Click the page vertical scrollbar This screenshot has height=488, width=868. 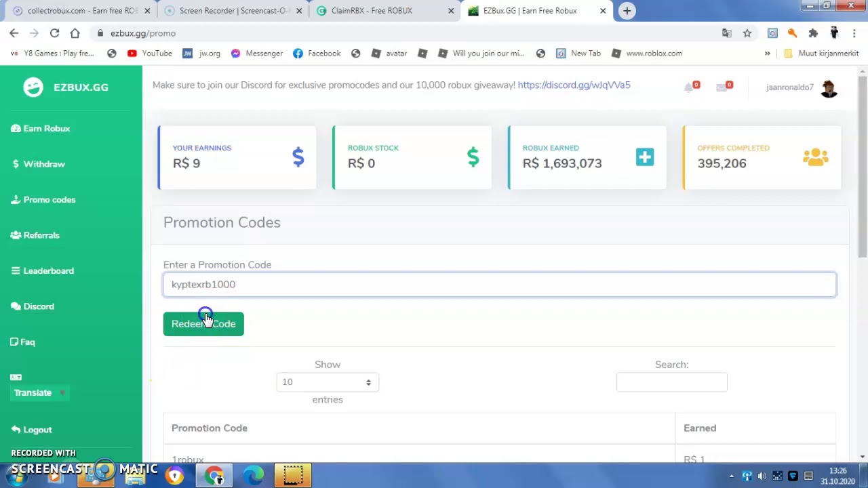point(863,166)
